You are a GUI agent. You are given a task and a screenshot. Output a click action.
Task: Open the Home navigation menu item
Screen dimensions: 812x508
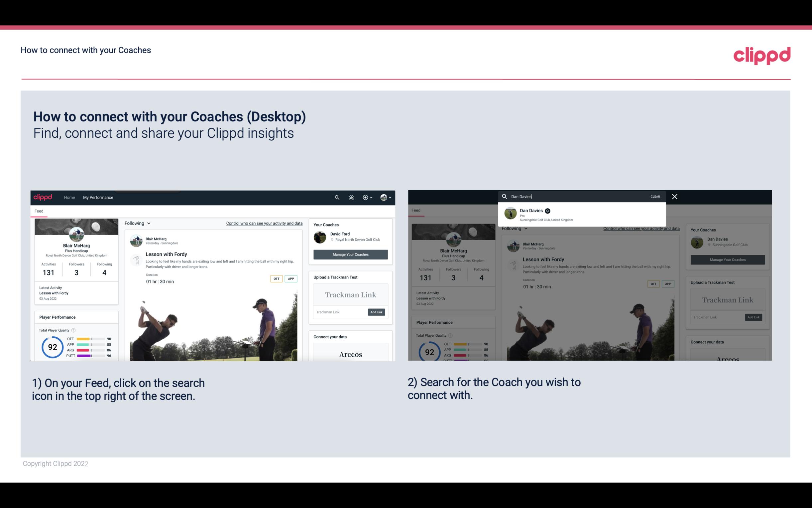click(70, 197)
